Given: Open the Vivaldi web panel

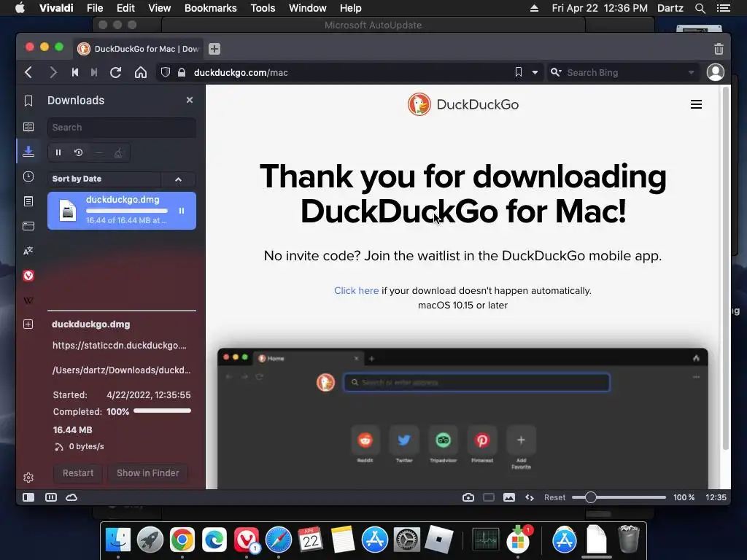Looking at the screenshot, I should [28, 276].
